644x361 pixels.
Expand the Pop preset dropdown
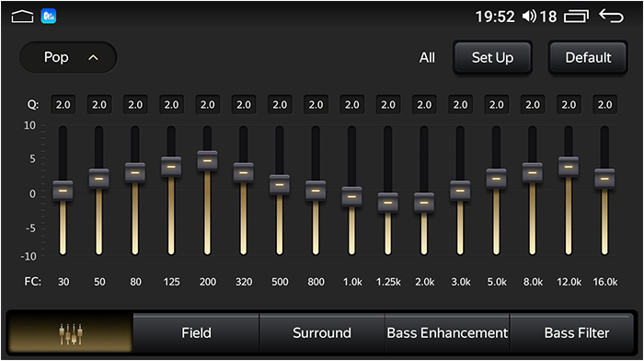pyautogui.click(x=68, y=58)
